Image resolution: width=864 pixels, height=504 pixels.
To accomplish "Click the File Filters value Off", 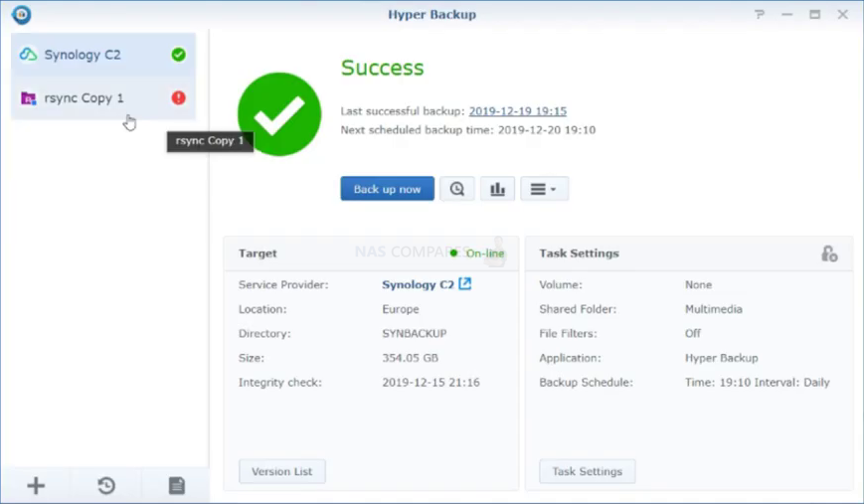I will (x=693, y=334).
